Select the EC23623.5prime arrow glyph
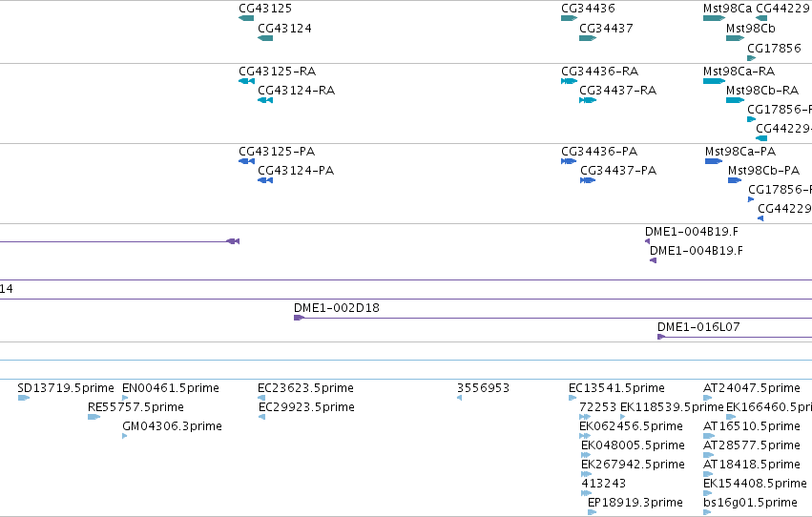Screen dimensions: 812x517 pyautogui.click(x=261, y=398)
